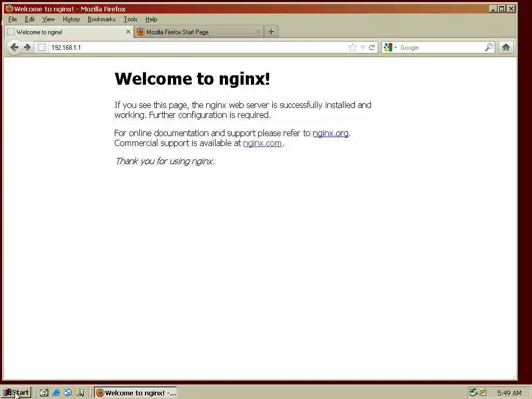This screenshot has height=399, width=532.
Task: Click the 5:49 AM clock
Action: pyautogui.click(x=509, y=393)
